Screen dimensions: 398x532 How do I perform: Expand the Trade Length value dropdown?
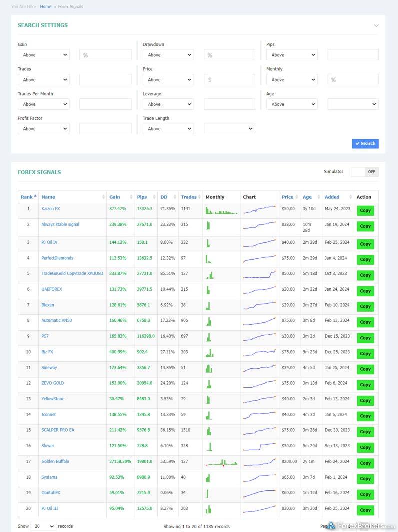click(x=229, y=129)
